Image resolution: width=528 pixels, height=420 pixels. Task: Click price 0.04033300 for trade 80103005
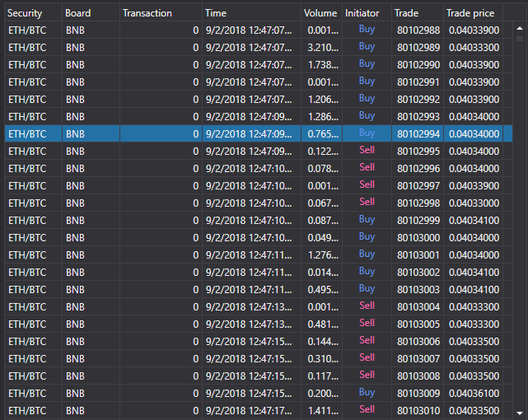point(474,324)
